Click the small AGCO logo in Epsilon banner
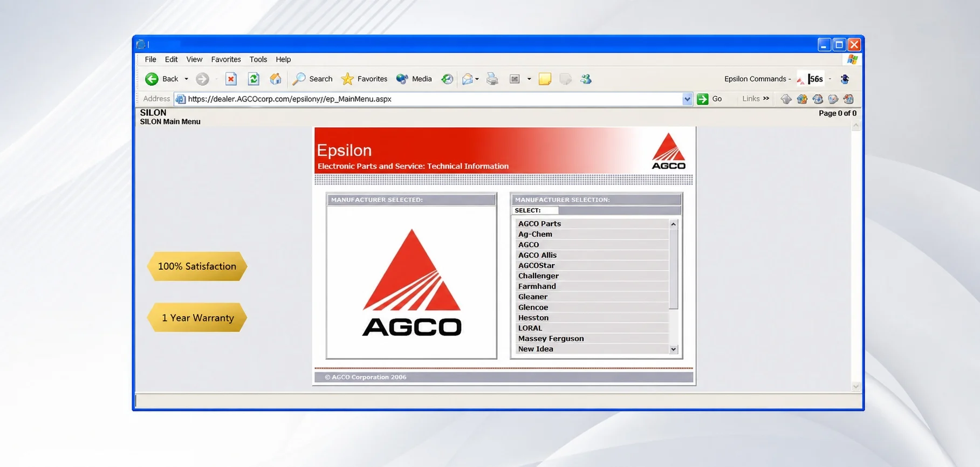This screenshot has height=467, width=980. (x=669, y=151)
